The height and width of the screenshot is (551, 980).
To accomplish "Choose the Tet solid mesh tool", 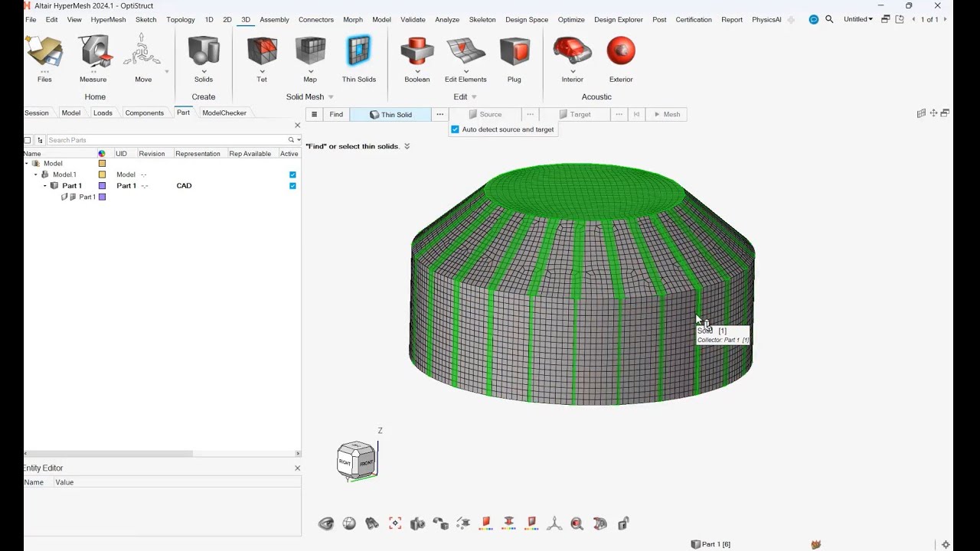I will [262, 52].
